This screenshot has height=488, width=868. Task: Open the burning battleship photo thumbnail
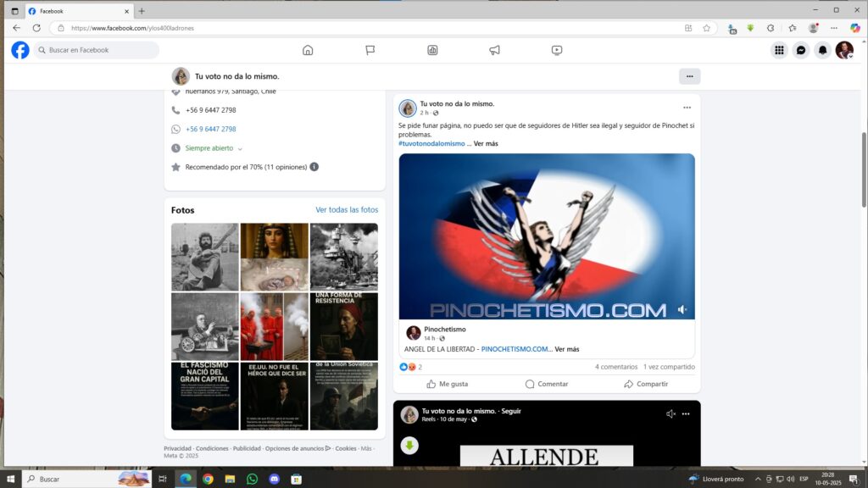(x=344, y=258)
